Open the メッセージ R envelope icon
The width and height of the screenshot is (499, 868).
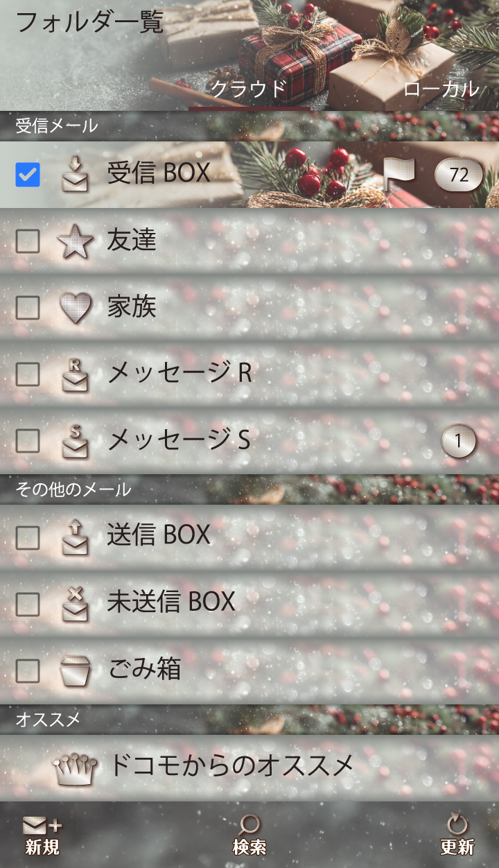[75, 374]
